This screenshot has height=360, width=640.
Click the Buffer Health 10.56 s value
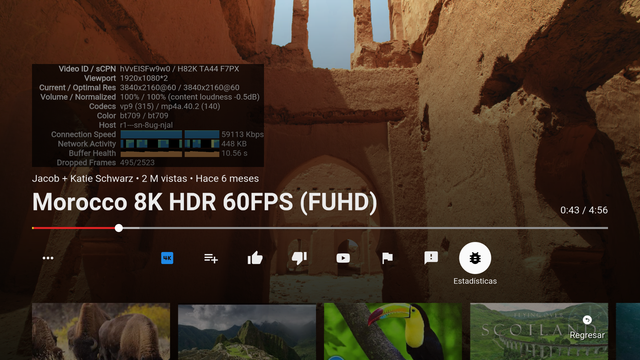[234, 153]
